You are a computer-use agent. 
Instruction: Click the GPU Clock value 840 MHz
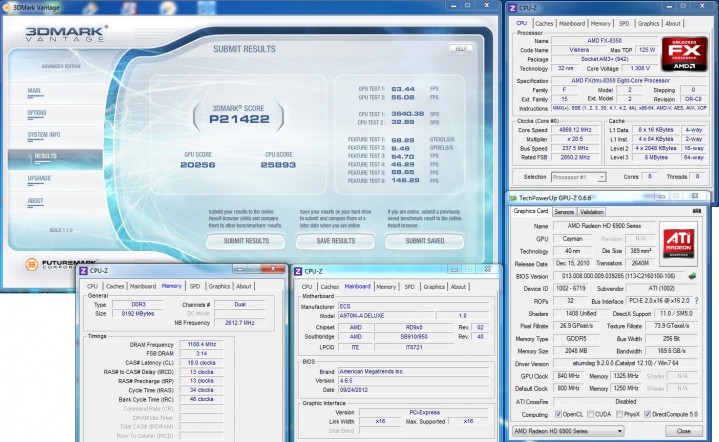coord(569,376)
